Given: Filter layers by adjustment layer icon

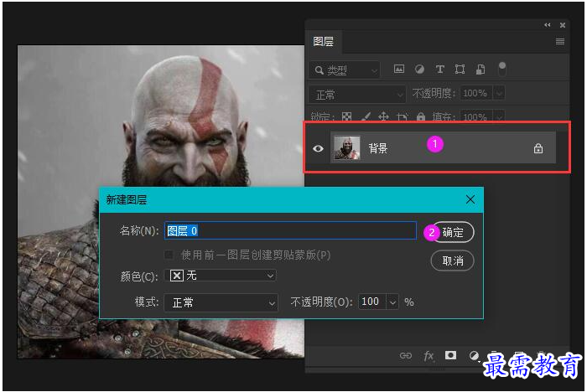Looking at the screenshot, I should coord(419,69).
